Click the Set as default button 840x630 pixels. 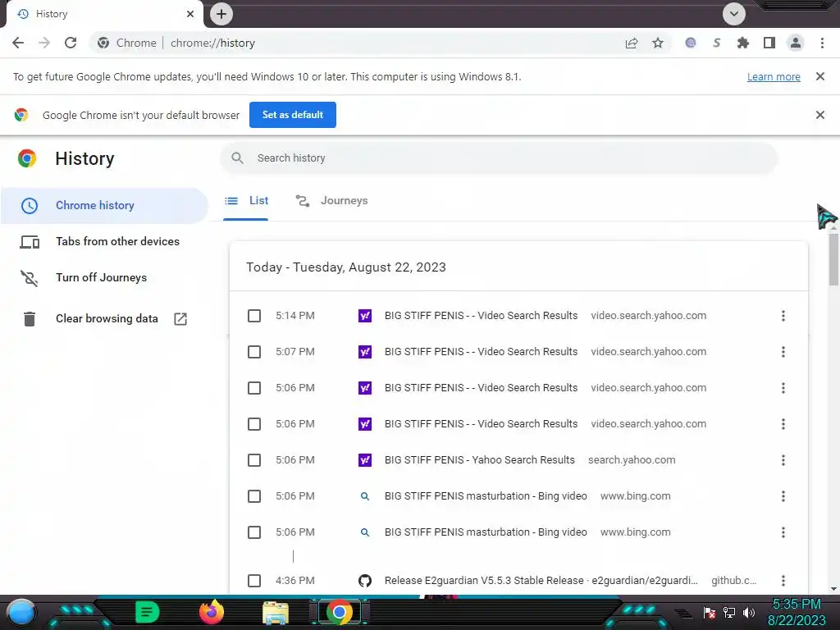pyautogui.click(x=293, y=115)
